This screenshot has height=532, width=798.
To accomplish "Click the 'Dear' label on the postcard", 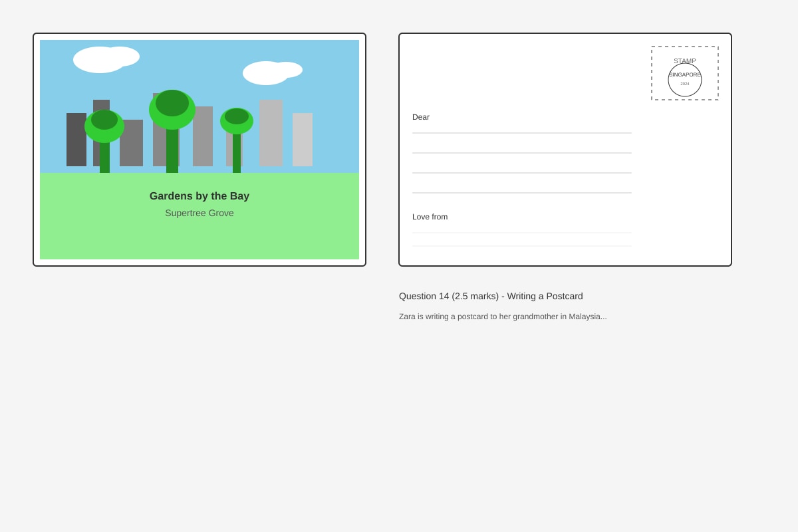I will (421, 117).
